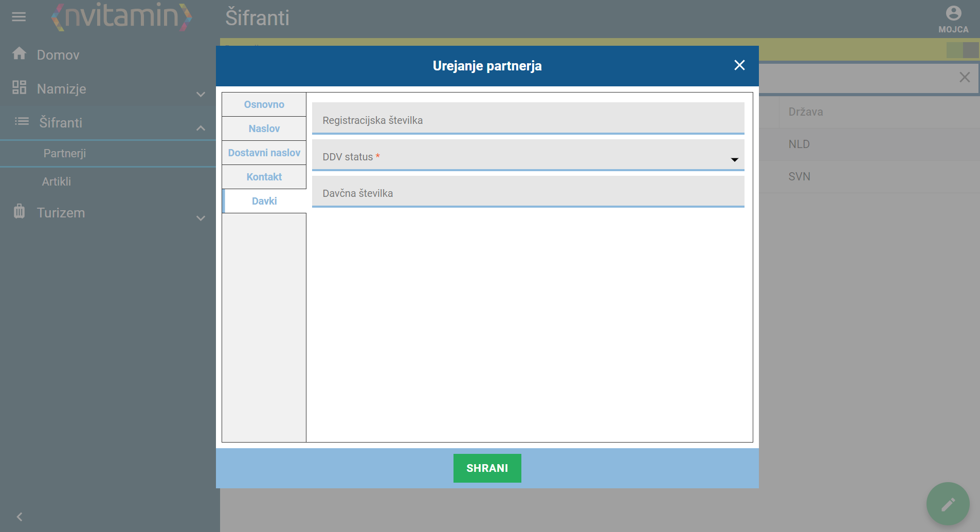
Task: Select the Kontakt tab
Action: (264, 177)
